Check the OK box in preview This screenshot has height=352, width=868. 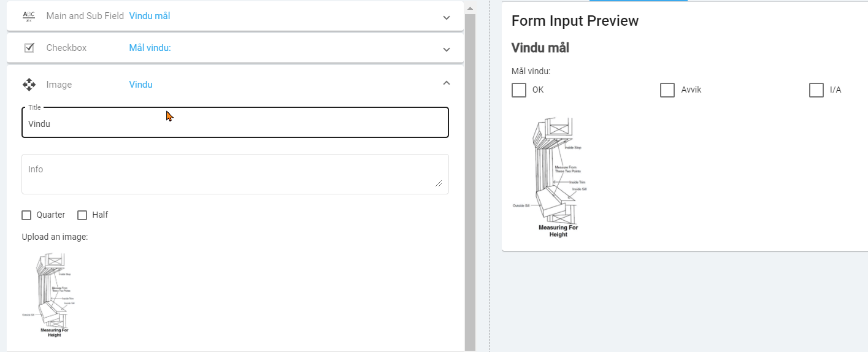pos(519,90)
